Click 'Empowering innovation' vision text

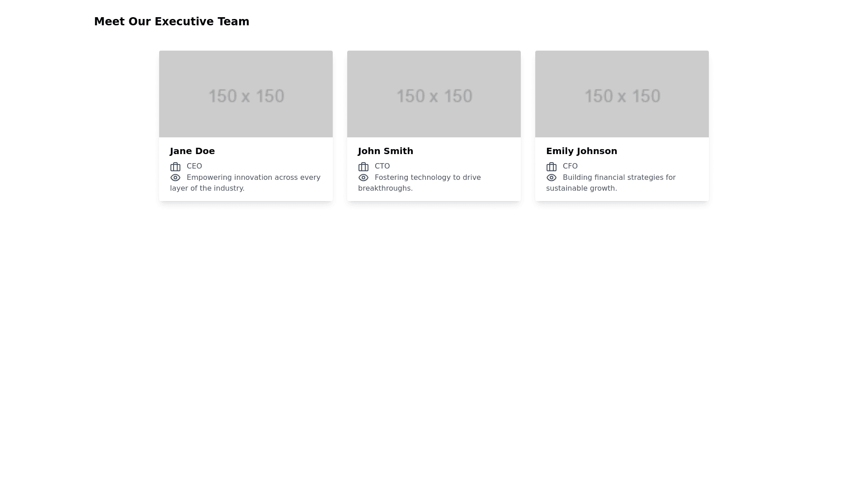(253, 178)
